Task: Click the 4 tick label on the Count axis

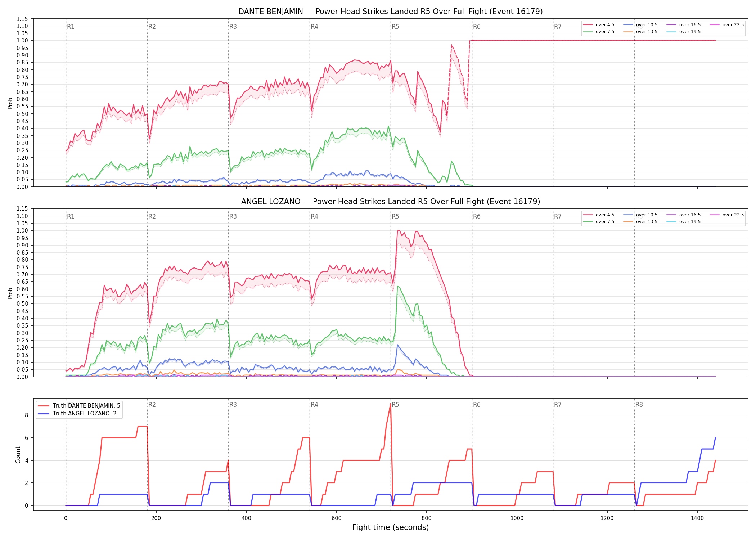Action: [26, 460]
